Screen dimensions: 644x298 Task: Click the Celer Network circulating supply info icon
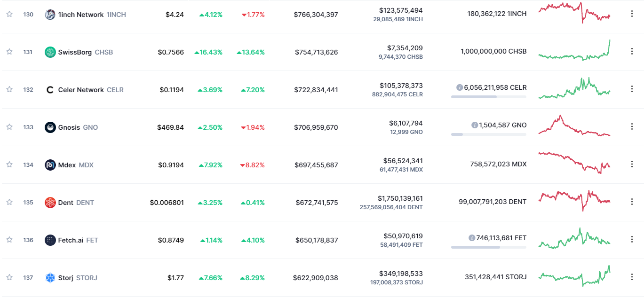459,87
